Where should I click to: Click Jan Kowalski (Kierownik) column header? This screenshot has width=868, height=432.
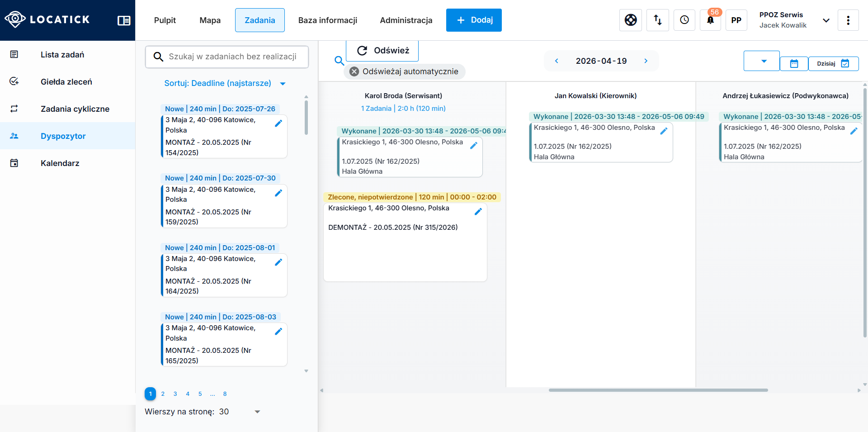595,96
